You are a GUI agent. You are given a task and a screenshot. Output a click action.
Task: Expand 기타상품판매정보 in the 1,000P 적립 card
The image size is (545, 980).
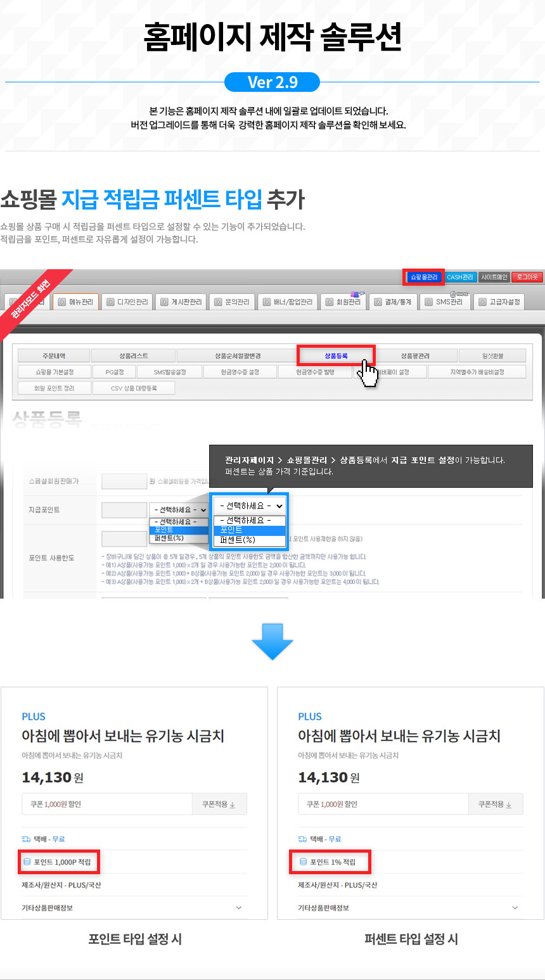(134, 908)
